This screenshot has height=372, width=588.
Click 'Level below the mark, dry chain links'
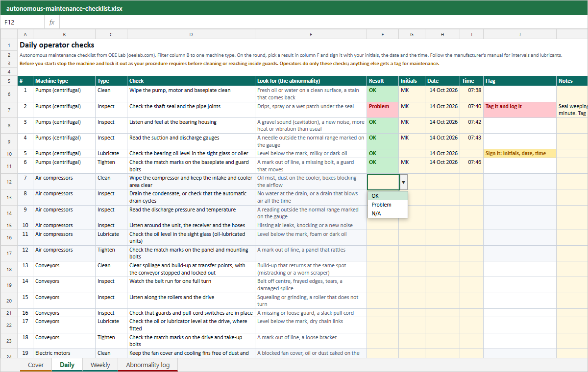pos(311,325)
